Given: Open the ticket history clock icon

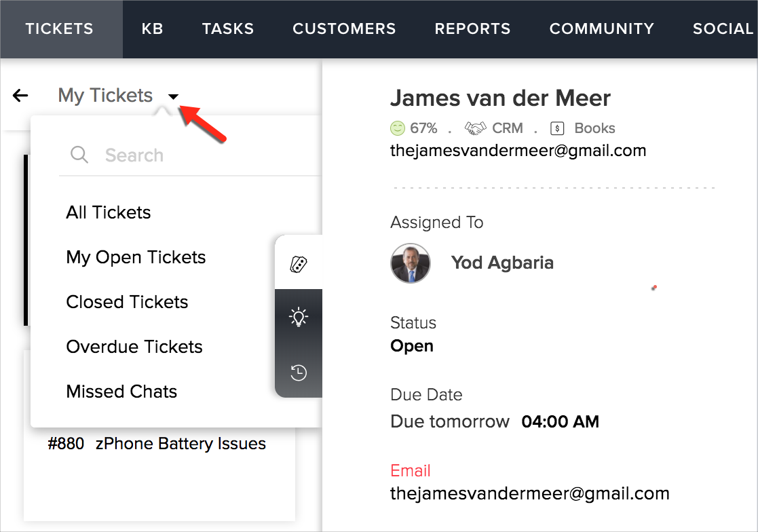Looking at the screenshot, I should (299, 372).
